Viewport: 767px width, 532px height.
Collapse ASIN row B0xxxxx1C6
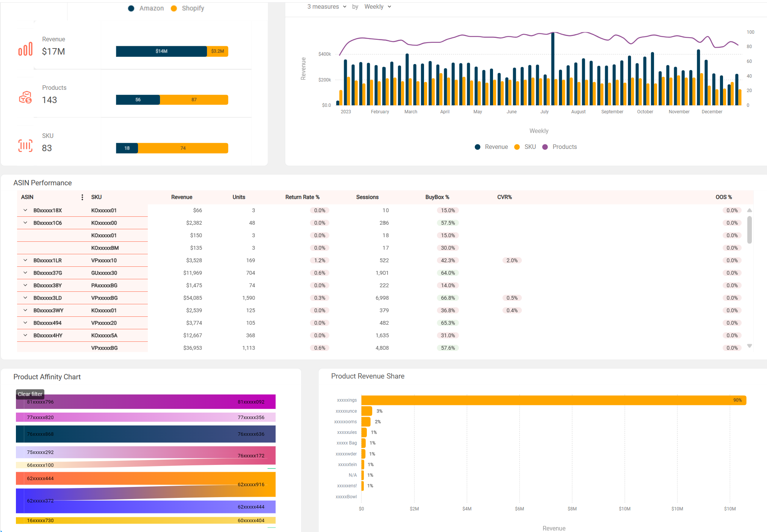pyautogui.click(x=25, y=223)
